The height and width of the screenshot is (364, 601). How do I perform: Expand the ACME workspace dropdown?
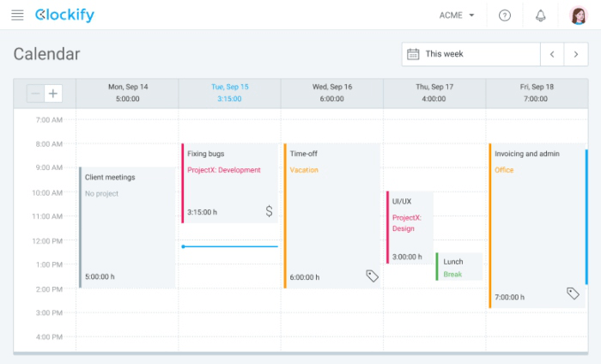(457, 15)
